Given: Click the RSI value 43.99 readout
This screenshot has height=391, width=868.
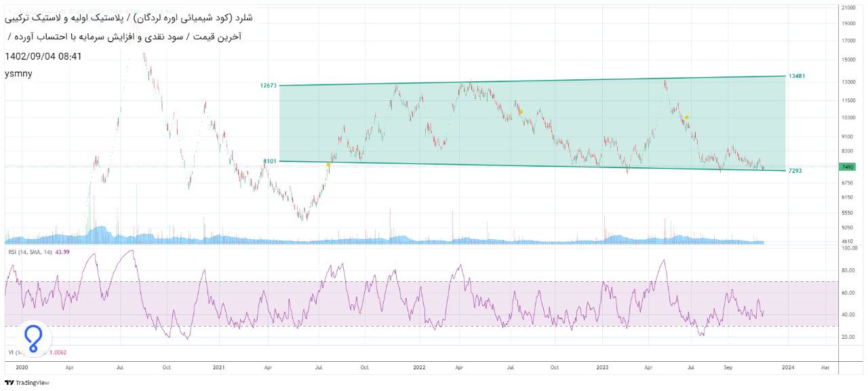Looking at the screenshot, I should (65, 253).
